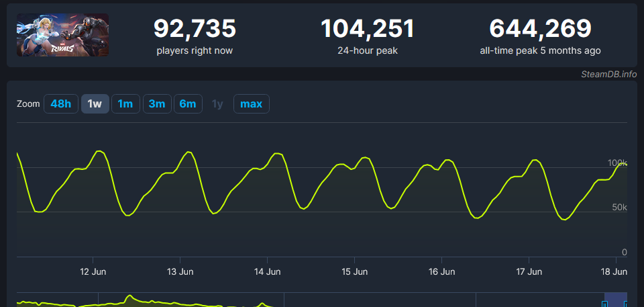Click the chart line peak above 13 Jun

[x=189, y=152]
